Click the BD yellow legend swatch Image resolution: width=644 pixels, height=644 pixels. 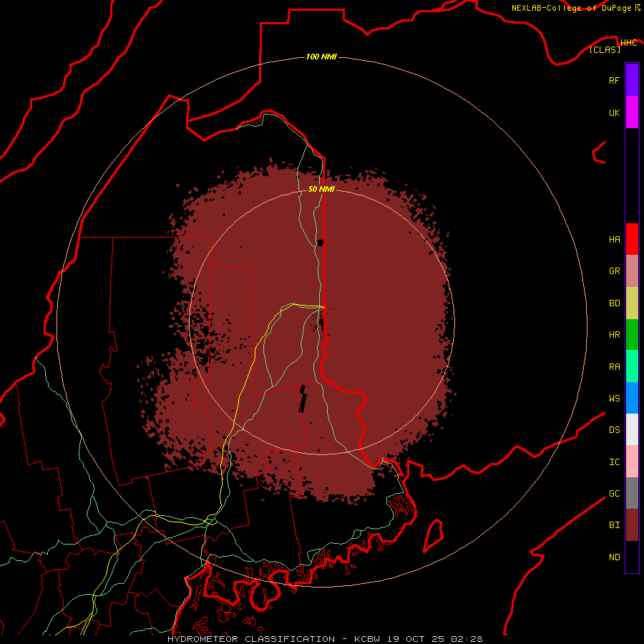(x=632, y=303)
